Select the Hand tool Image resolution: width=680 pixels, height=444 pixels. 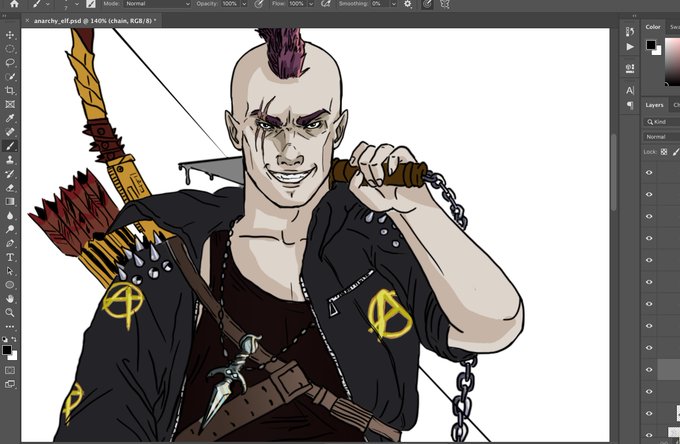pyautogui.click(x=10, y=299)
